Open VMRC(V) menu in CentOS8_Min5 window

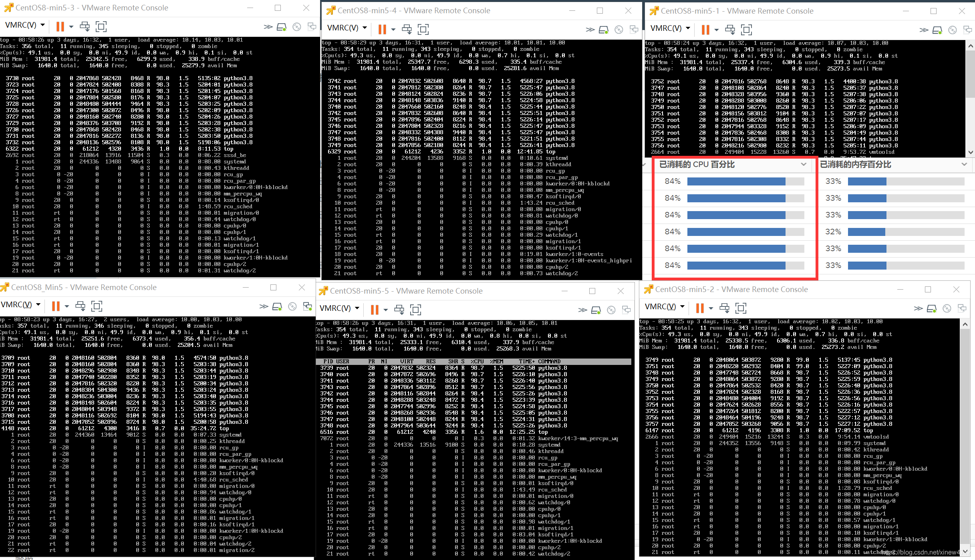pyautogui.click(x=20, y=304)
